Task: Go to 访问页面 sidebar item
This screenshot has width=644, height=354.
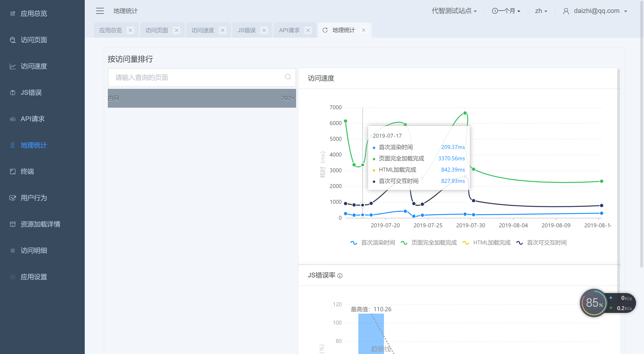Action: pyautogui.click(x=33, y=40)
